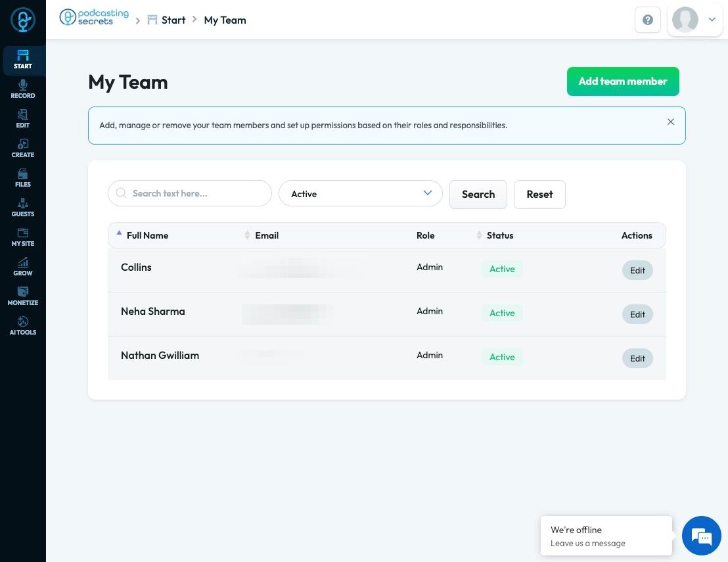This screenshot has height=562, width=728.
Task: Edit Neha Sharma's team entry
Action: [637, 314]
